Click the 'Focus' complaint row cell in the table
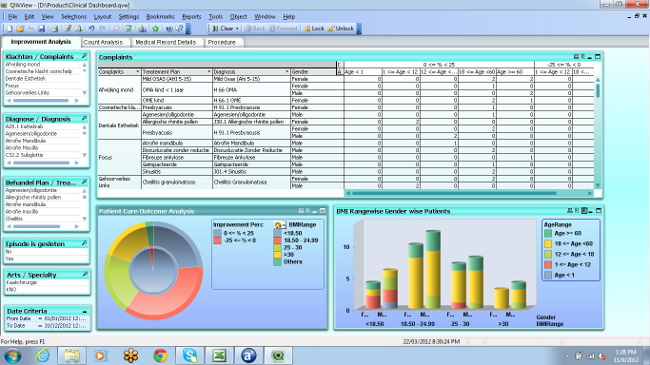 coord(119,158)
